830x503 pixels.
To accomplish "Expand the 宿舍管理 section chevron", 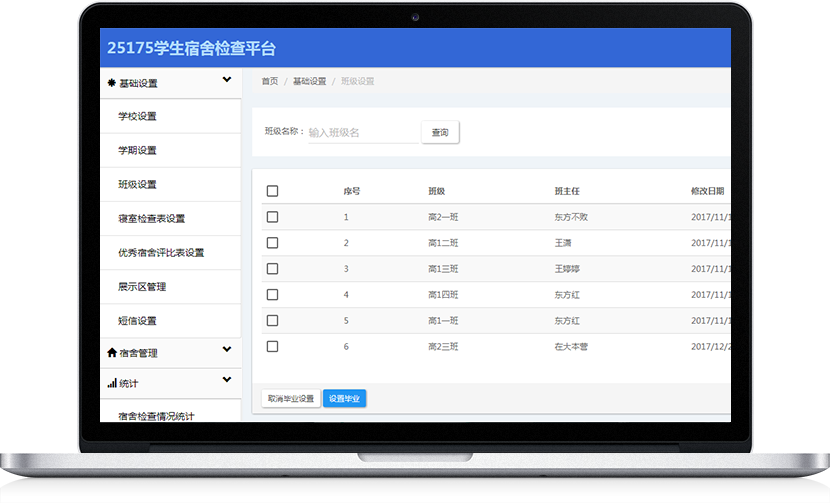I will 227,350.
